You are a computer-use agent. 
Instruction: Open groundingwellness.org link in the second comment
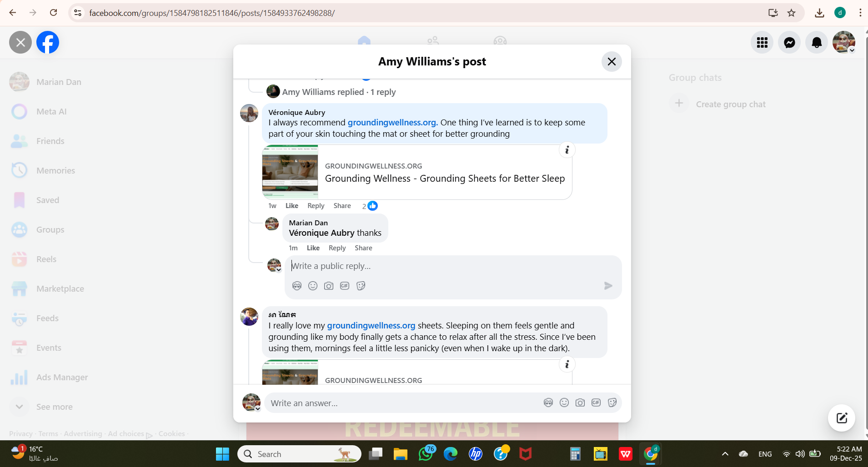click(x=371, y=326)
